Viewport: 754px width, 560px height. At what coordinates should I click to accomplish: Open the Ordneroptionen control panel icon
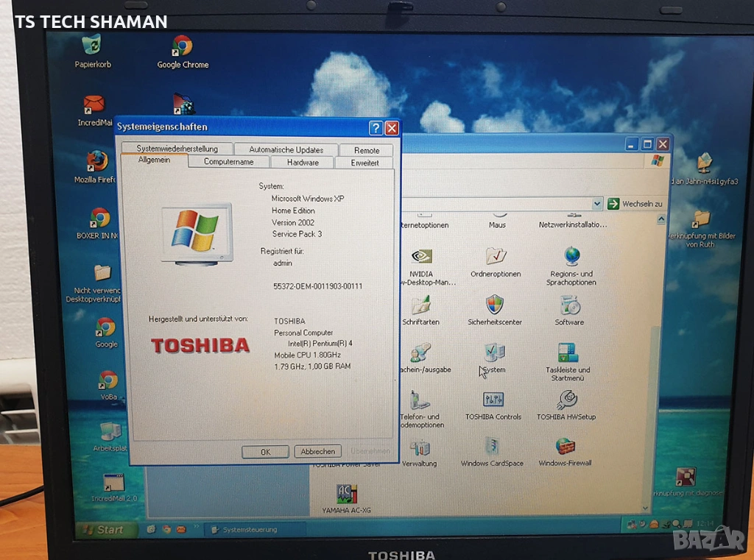click(496, 257)
